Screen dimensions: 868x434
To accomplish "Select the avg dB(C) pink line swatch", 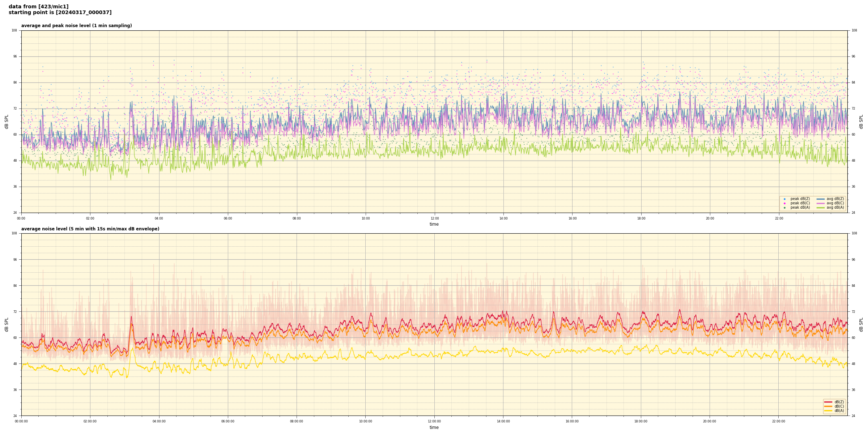I will (821, 203).
